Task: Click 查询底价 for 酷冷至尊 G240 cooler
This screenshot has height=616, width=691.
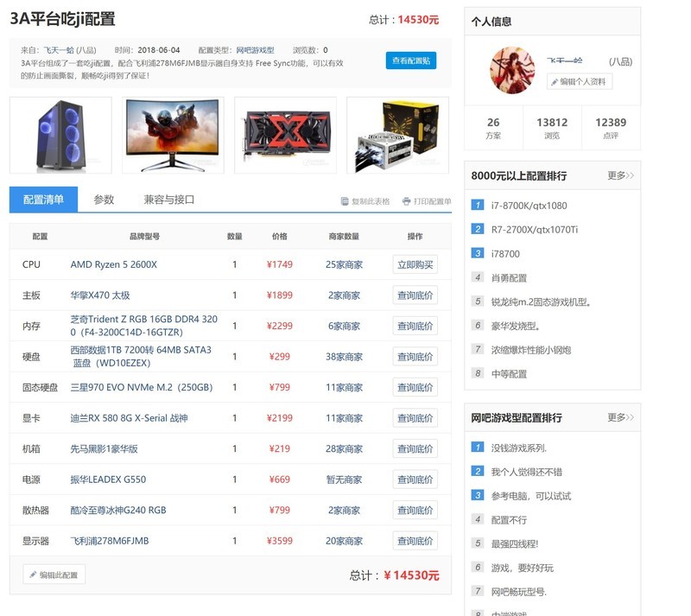Action: [415, 511]
